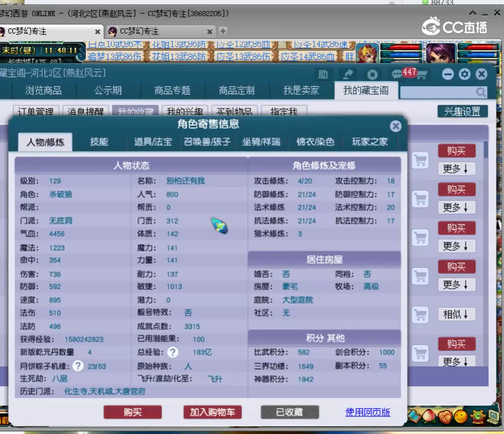504x434 pixels.
Task: Click the handshake icon in game toolbar
Action: pos(445,417)
